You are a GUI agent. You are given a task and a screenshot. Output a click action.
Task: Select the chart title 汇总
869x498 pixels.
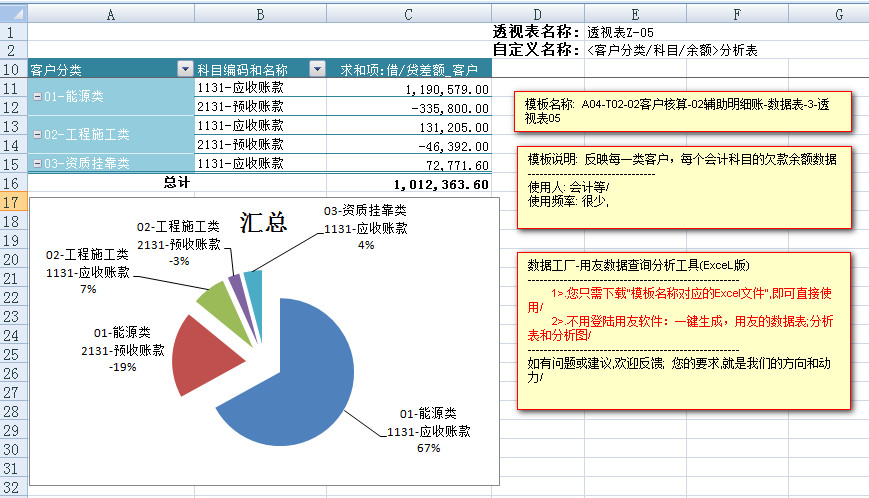pos(263,224)
